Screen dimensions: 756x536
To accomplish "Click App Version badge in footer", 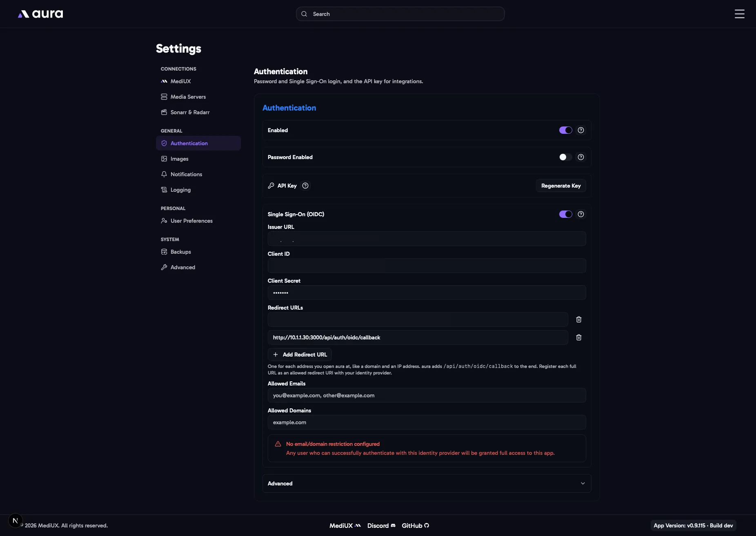I will coord(693,525).
